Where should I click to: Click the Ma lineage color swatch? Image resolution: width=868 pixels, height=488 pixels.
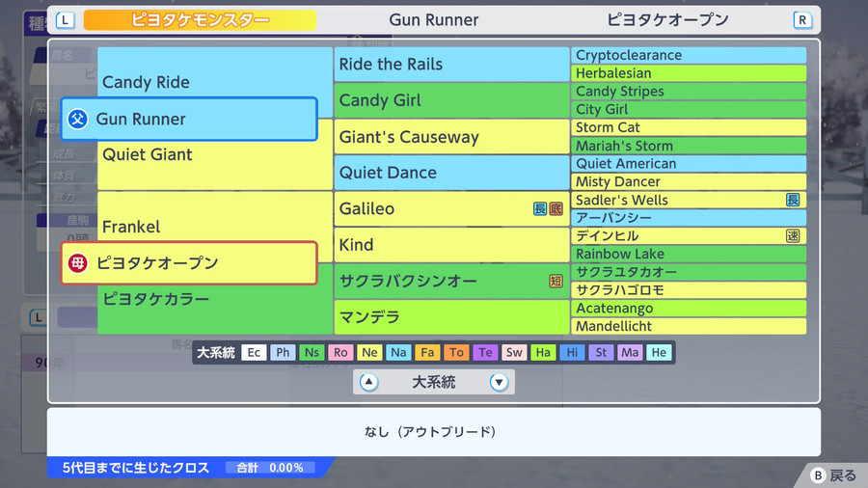coord(630,352)
